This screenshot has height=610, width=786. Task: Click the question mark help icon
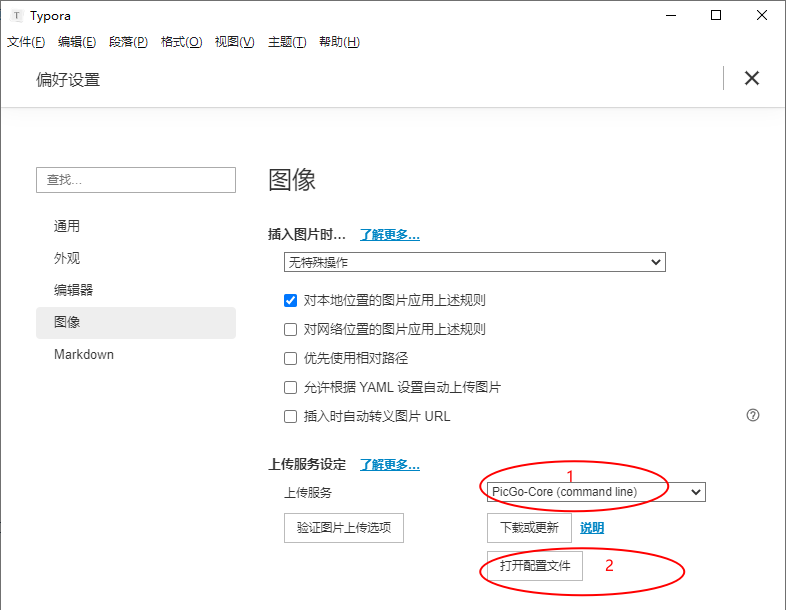752,415
